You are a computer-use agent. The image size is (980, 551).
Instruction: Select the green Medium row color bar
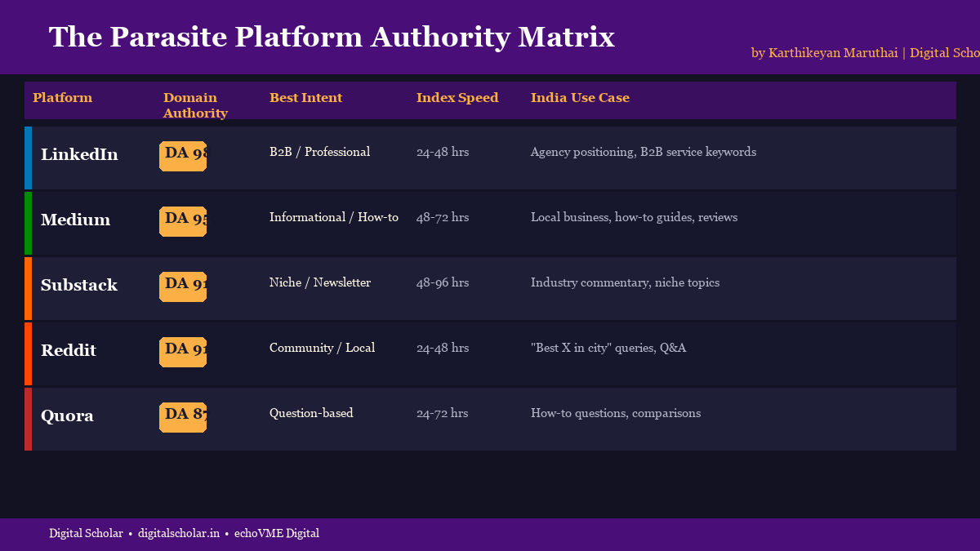pyautogui.click(x=29, y=223)
